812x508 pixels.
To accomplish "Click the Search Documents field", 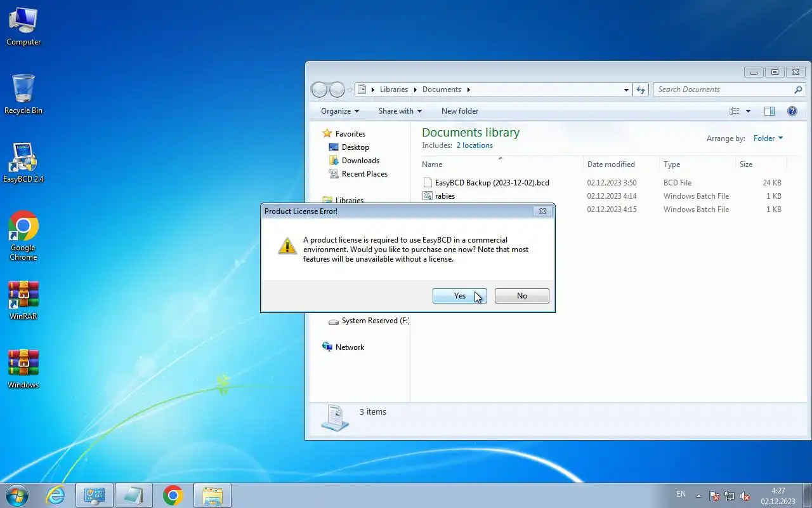I will (x=723, y=90).
